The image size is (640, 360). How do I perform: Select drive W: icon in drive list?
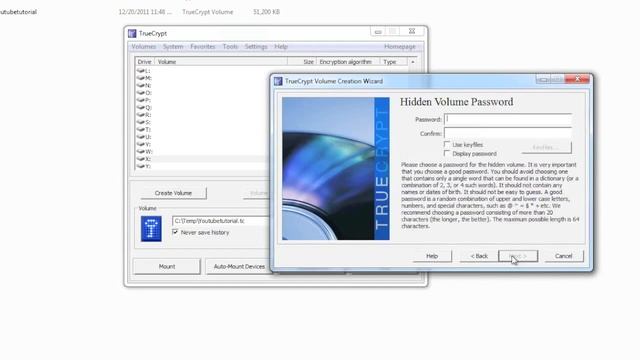[141, 151]
